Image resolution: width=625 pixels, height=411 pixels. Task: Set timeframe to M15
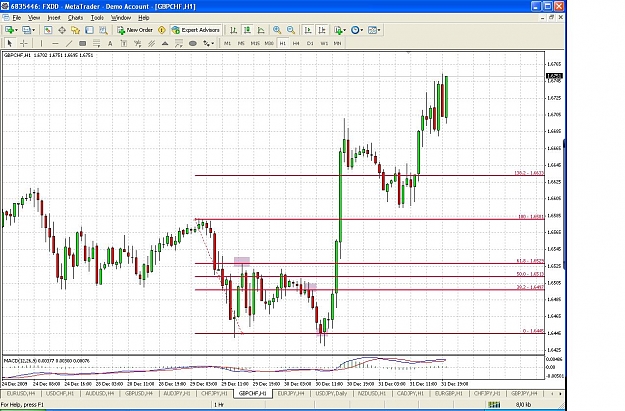point(255,43)
